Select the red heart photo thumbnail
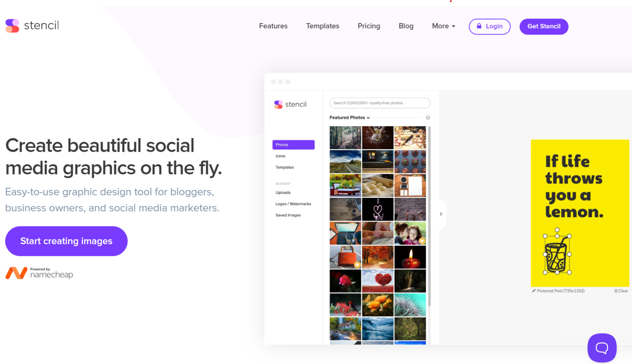Screen dimensions: 632x364 point(377,281)
